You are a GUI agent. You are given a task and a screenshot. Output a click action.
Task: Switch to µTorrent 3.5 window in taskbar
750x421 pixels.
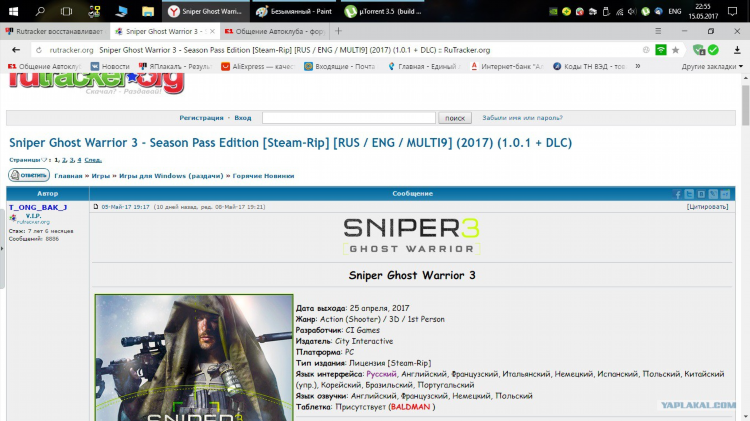pyautogui.click(x=384, y=11)
